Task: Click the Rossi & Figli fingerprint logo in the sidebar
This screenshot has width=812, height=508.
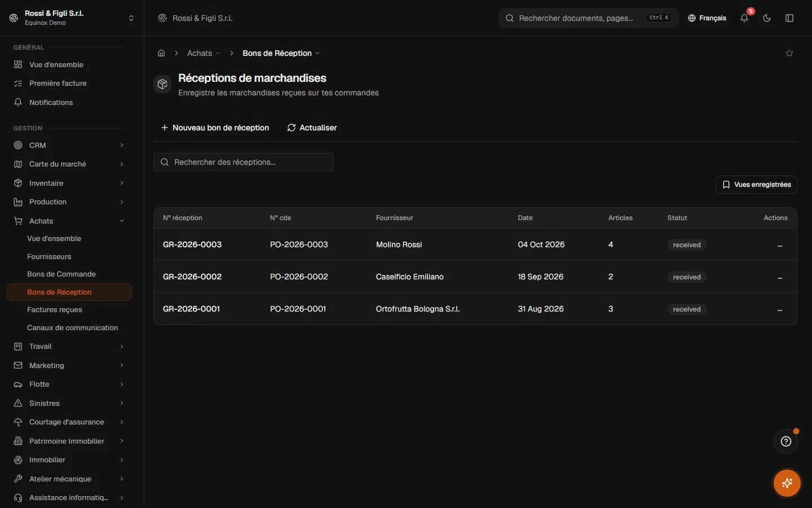Action: (x=14, y=18)
